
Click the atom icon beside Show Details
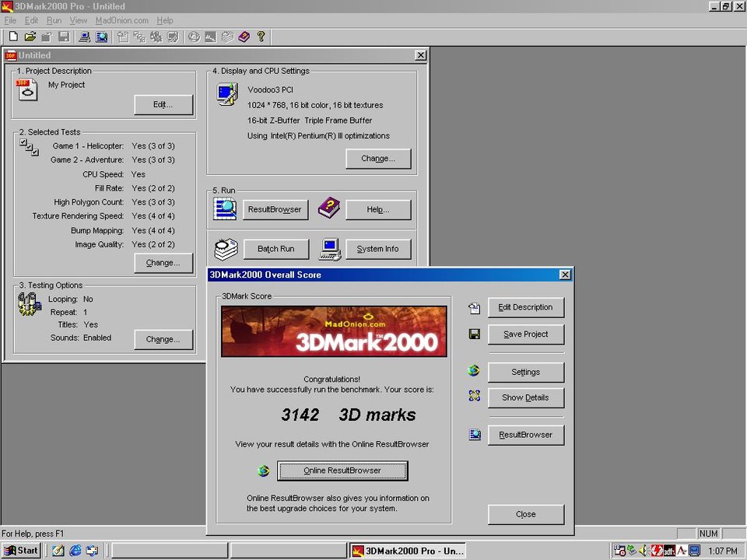(474, 396)
